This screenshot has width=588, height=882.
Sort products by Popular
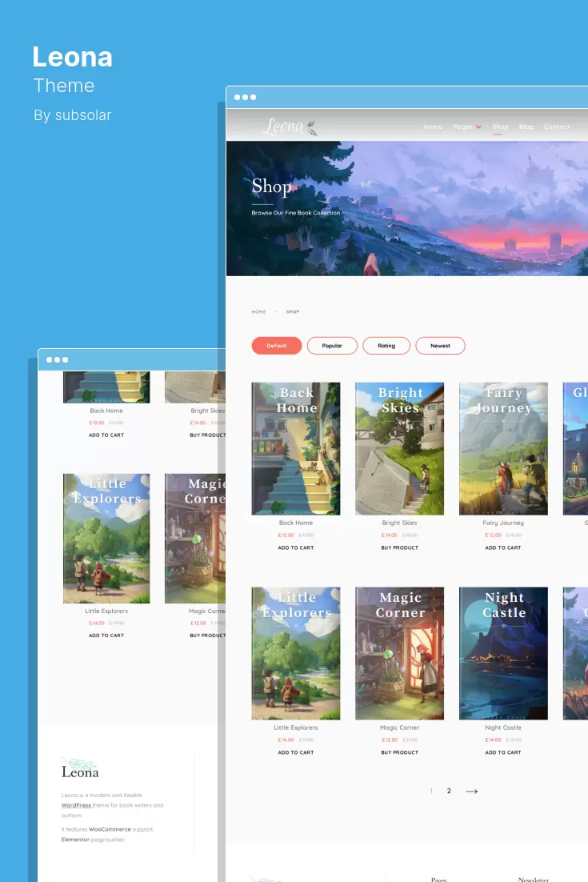coord(332,346)
